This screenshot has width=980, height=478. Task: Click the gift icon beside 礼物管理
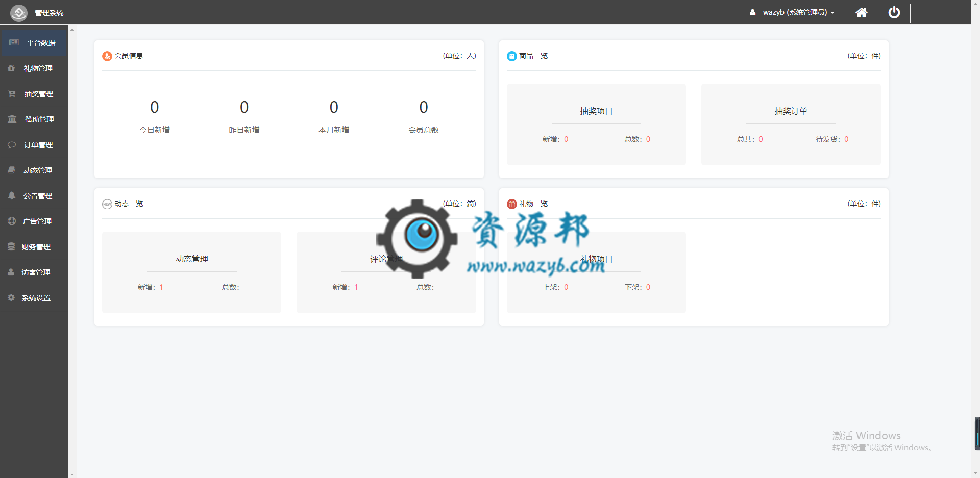point(11,68)
